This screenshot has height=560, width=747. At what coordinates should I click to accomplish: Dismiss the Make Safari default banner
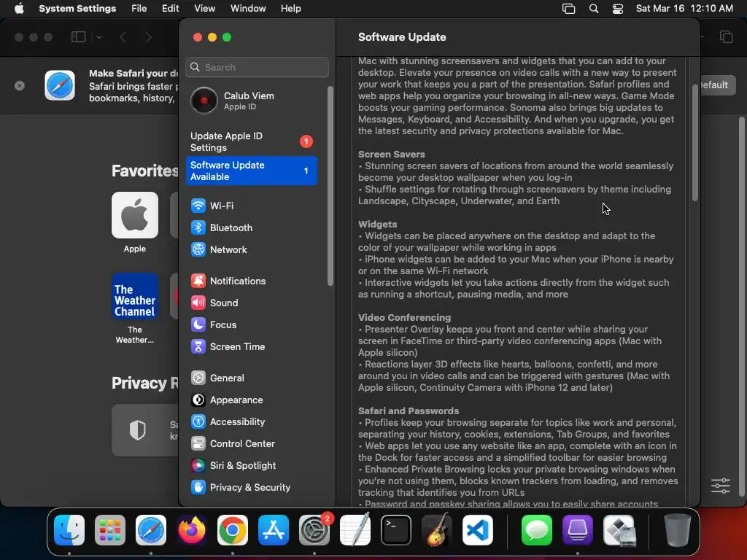click(x=20, y=86)
